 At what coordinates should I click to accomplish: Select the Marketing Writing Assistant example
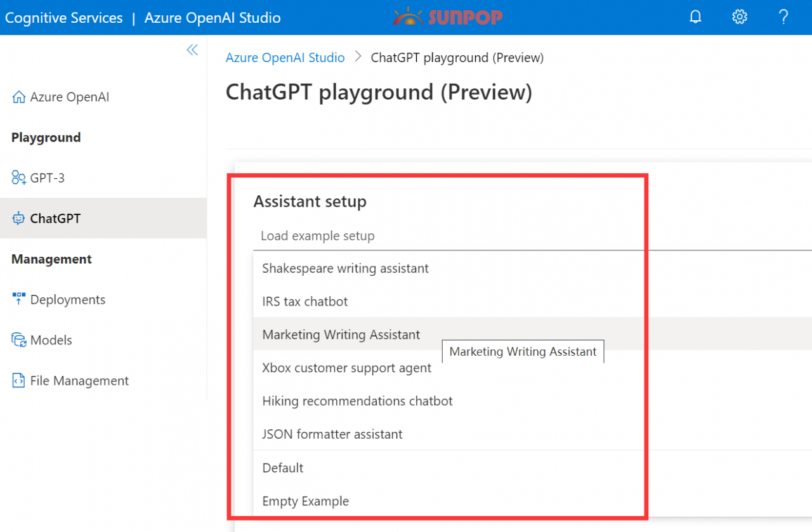[x=341, y=334]
